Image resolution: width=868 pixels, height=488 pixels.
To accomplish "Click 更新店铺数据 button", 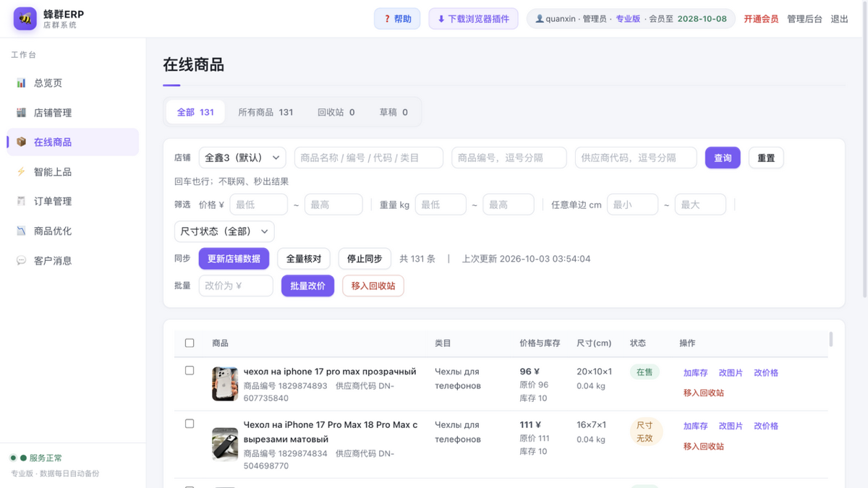I will [234, 259].
